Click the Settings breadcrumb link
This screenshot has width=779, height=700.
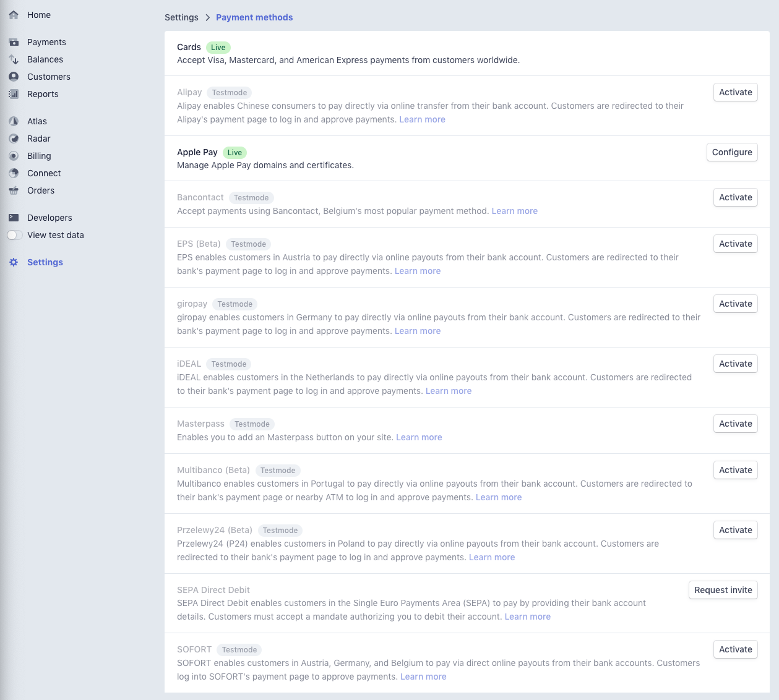click(181, 17)
